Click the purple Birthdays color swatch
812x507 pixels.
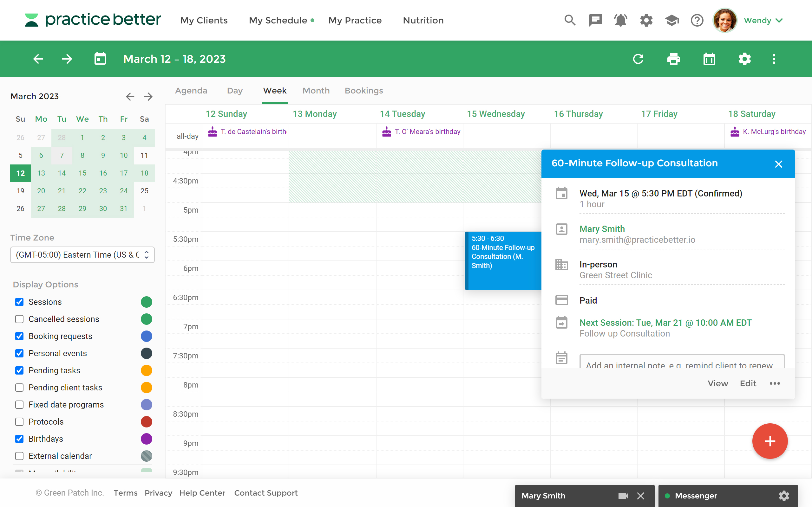[146, 439]
